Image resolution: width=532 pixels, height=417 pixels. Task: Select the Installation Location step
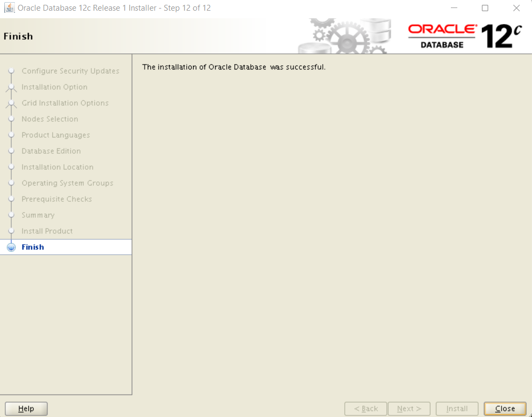coord(57,167)
